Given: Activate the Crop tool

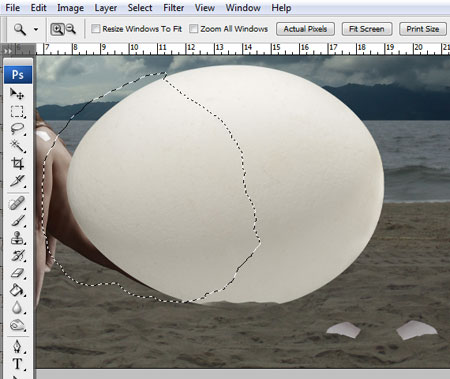Looking at the screenshot, I should 17,163.
